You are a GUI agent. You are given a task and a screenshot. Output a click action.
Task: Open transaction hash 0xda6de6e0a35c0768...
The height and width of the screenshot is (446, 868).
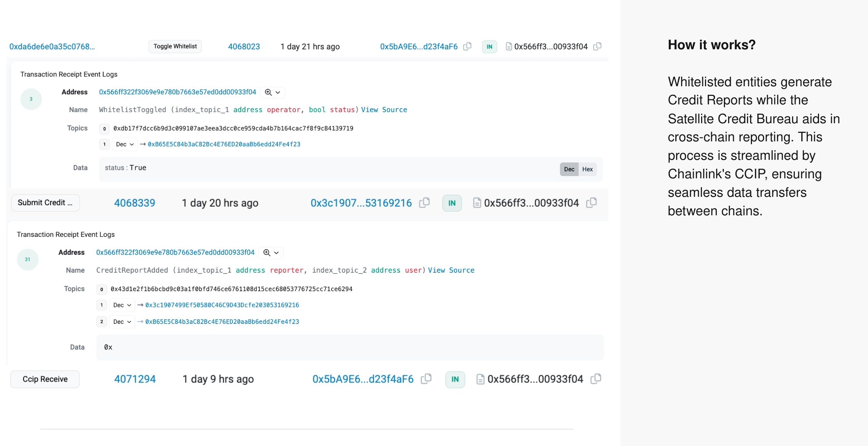[52, 47]
